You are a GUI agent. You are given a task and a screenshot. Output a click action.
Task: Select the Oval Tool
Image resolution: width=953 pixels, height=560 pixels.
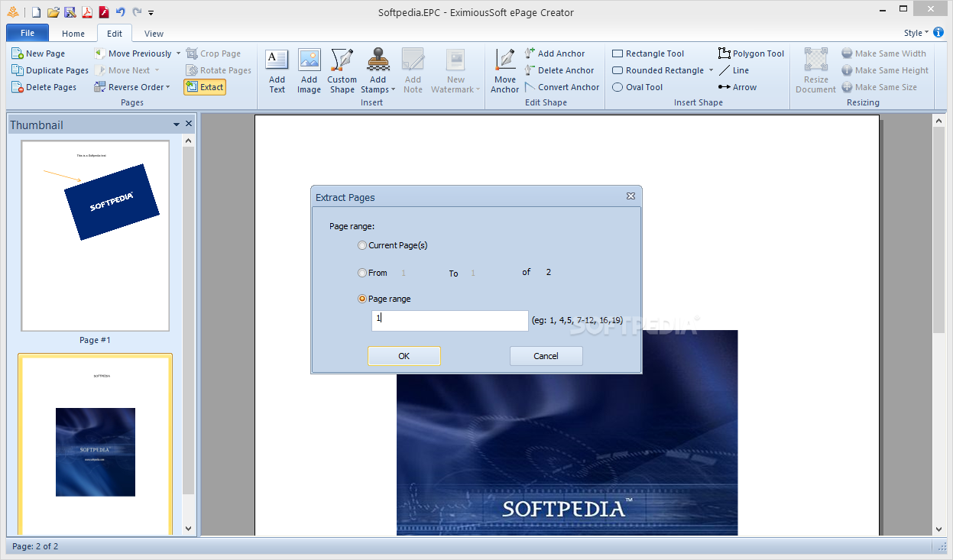(637, 87)
